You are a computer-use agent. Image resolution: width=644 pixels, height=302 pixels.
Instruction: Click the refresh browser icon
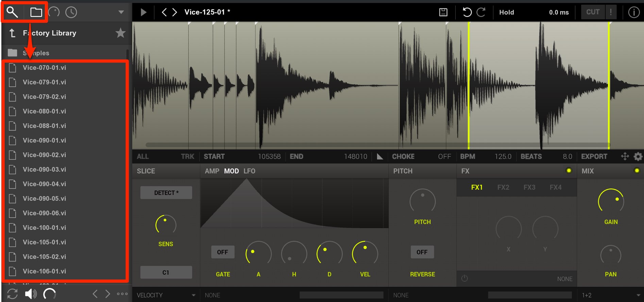(12, 294)
